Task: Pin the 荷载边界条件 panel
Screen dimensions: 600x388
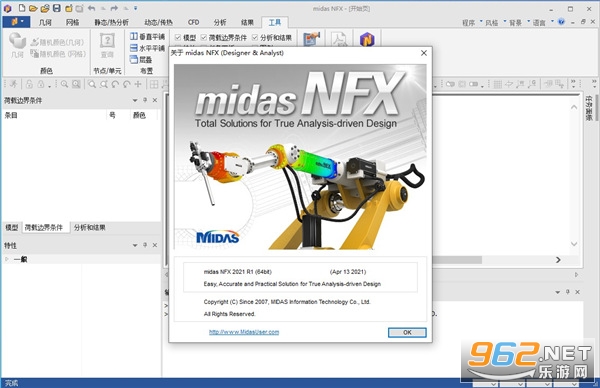Action: (145, 100)
